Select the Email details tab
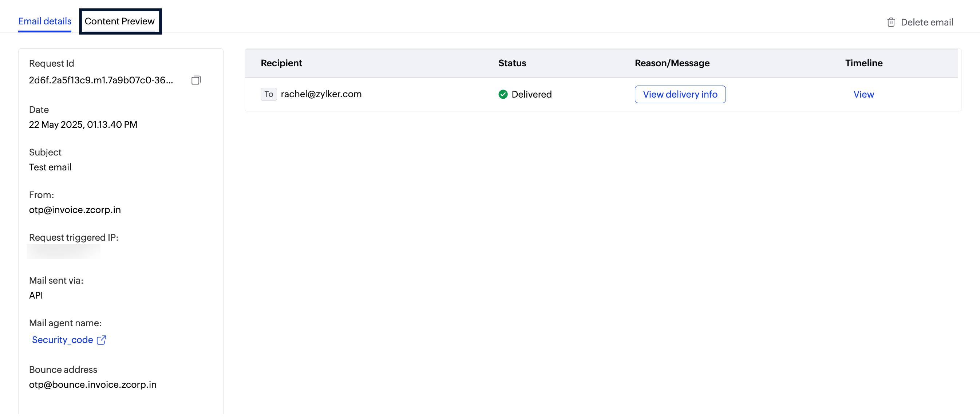 point(45,21)
